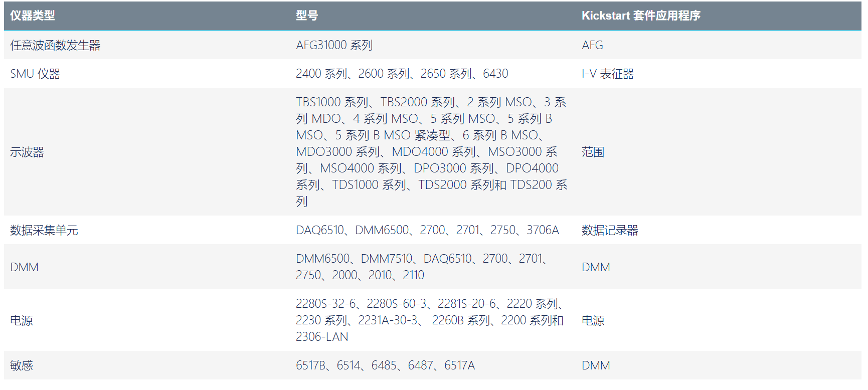Image resolution: width=868 pixels, height=390 pixels.
Task: Click the AFG31000 系列 model cell
Action: (334, 45)
